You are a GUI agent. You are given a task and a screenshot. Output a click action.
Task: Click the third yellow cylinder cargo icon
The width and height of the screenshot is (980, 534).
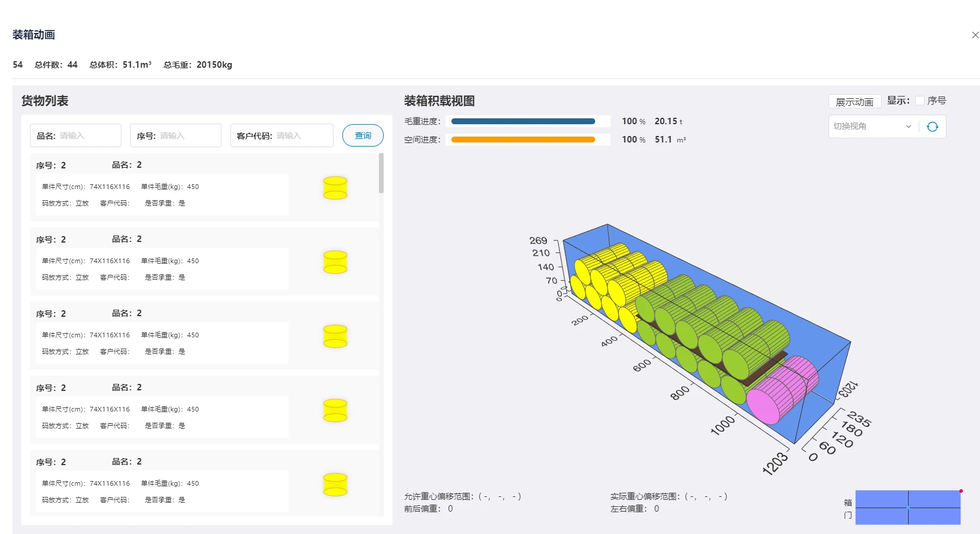pyautogui.click(x=335, y=336)
